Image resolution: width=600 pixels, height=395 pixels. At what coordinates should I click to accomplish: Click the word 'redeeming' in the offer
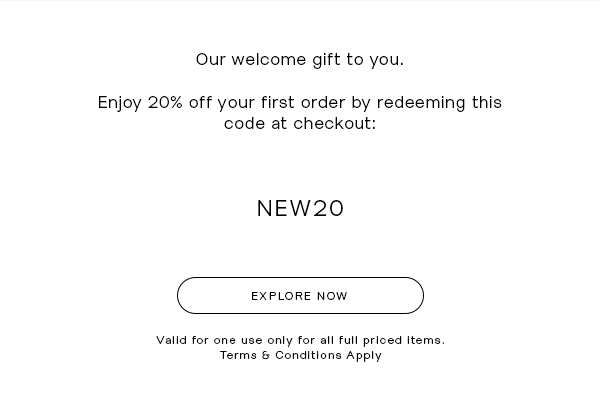coord(421,103)
